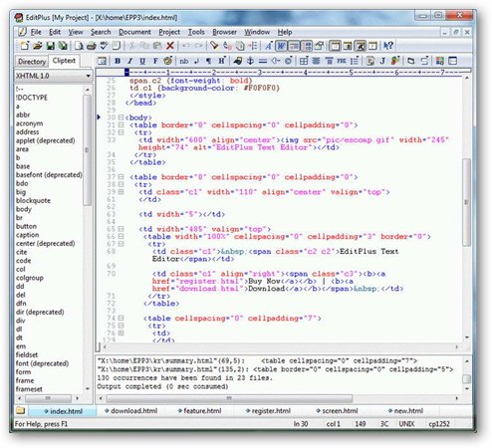Apply Underline tag from HTML toolbar
The width and height of the screenshot is (492, 448).
click(x=142, y=61)
